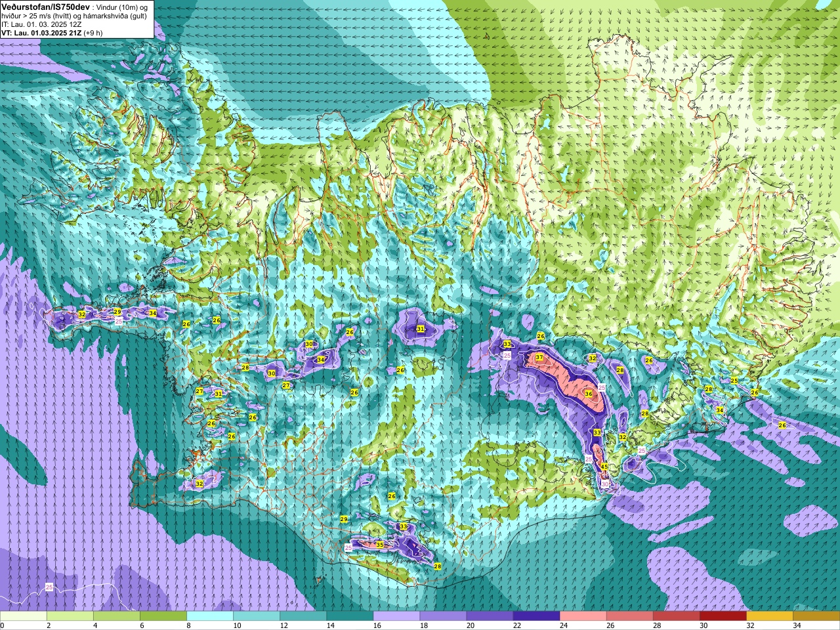Image resolution: width=840 pixels, height=630 pixels.
Task: Click the 4–6 m/s green legend swatch
Action: click(117, 616)
